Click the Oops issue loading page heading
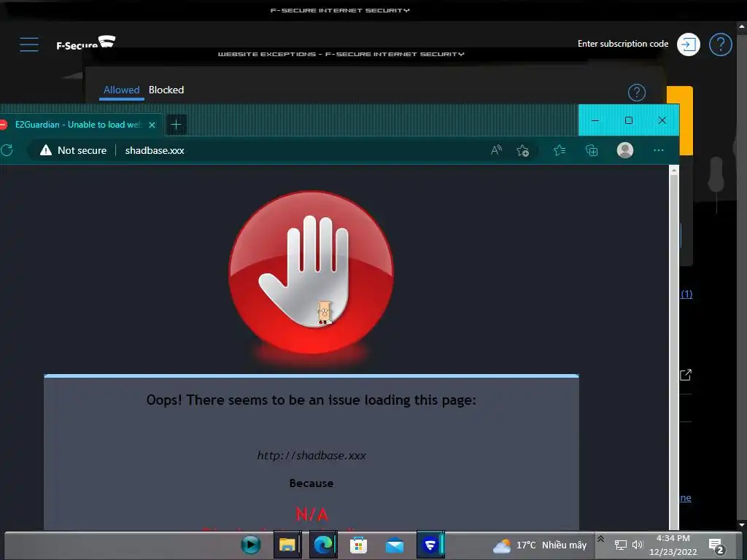The width and height of the screenshot is (747, 560). click(311, 400)
